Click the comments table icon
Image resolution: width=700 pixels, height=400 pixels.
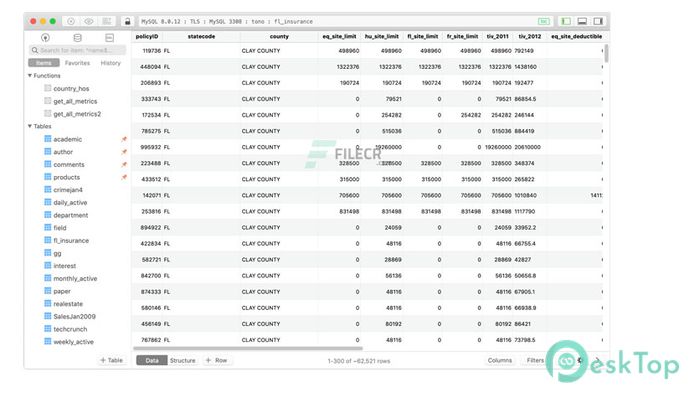pos(48,164)
